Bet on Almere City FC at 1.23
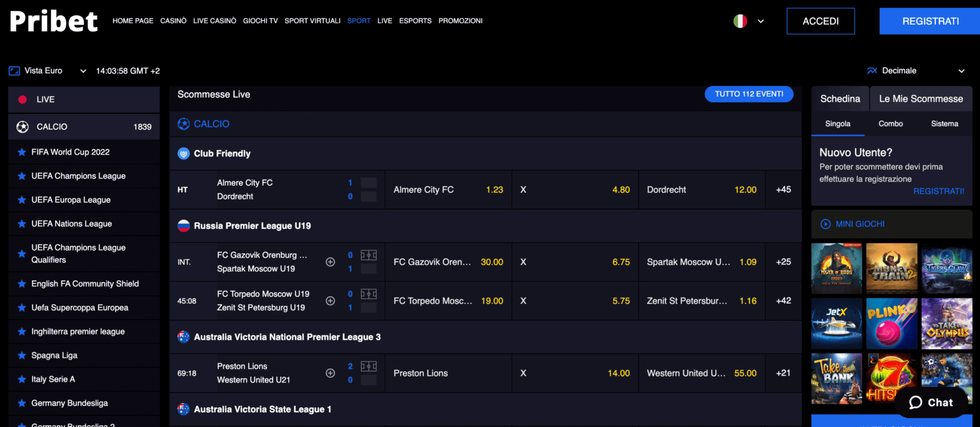Screen dimensions: 980x427 (x=449, y=190)
